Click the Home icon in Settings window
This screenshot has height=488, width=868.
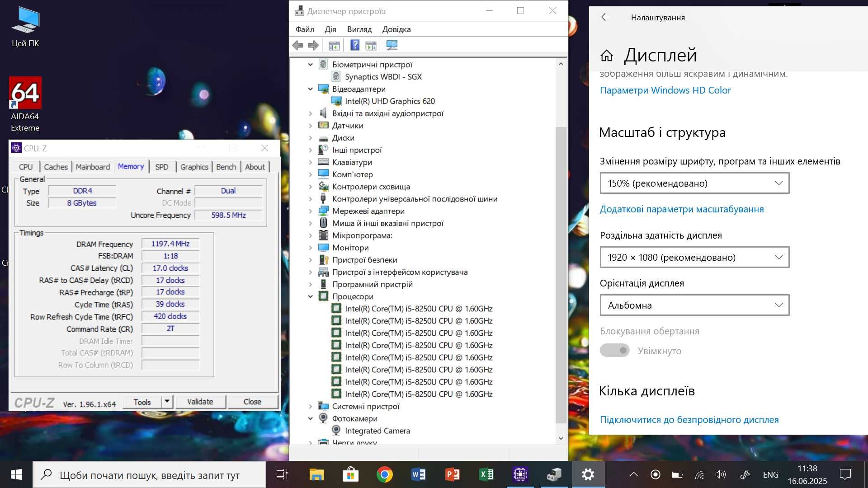click(607, 56)
